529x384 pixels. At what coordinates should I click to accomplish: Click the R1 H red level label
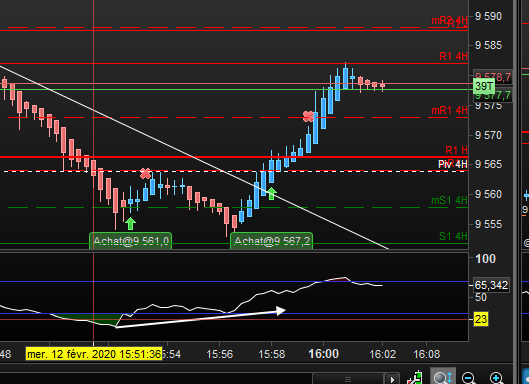[x=456, y=150]
